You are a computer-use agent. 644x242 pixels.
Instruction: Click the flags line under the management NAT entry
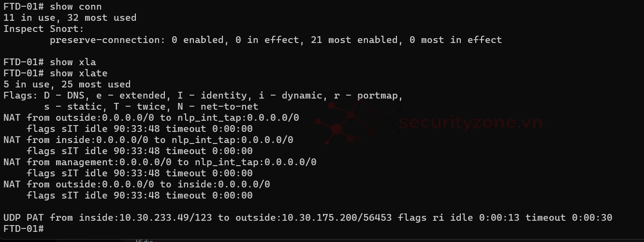click(x=139, y=173)
